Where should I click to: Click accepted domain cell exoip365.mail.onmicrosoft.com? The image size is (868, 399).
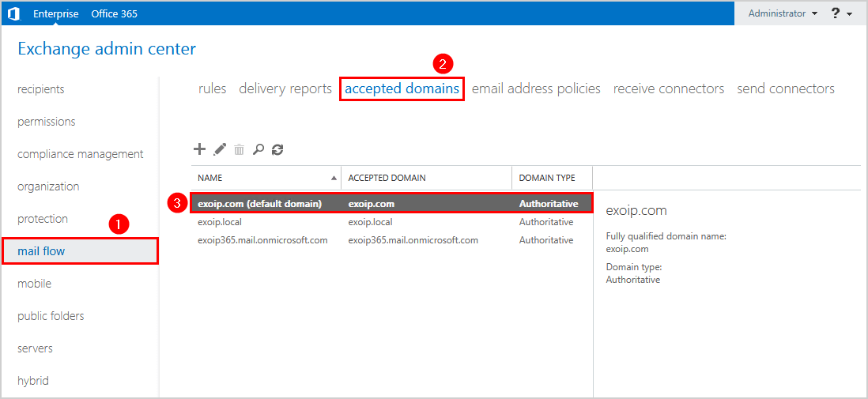point(413,240)
